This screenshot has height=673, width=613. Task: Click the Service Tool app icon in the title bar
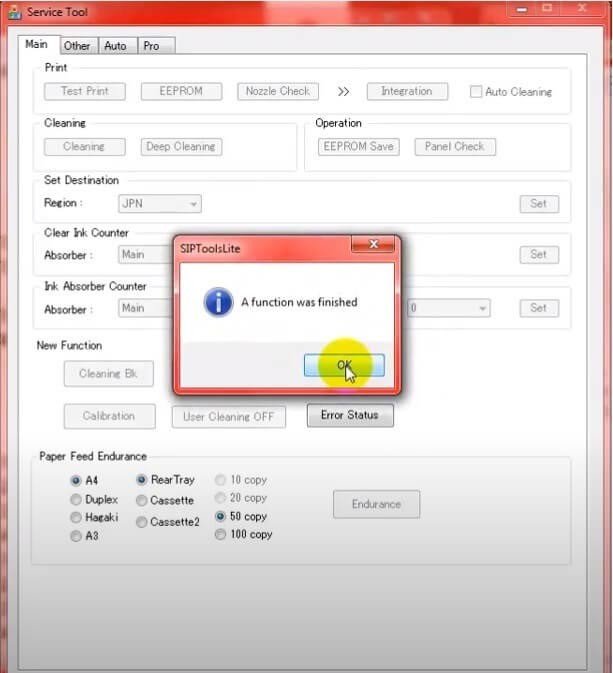pyautogui.click(x=14, y=12)
